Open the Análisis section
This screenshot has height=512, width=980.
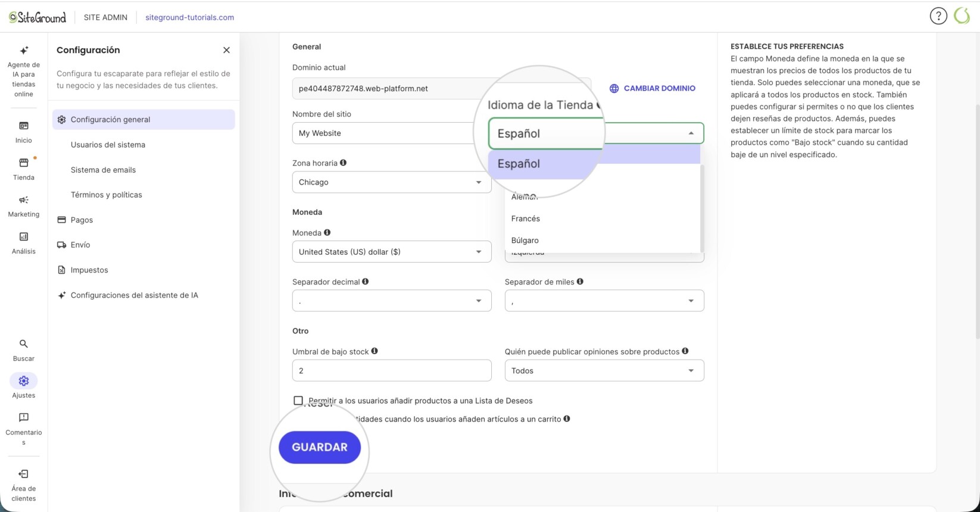point(24,243)
